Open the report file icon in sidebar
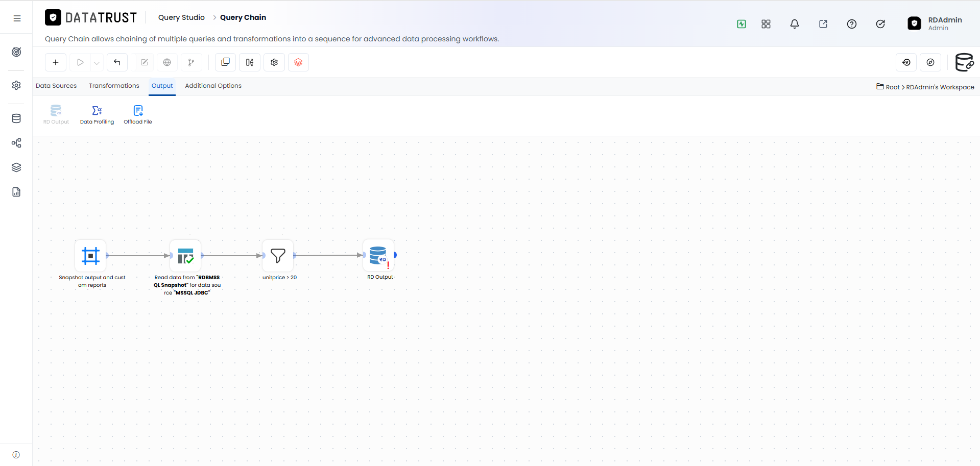 click(x=16, y=192)
